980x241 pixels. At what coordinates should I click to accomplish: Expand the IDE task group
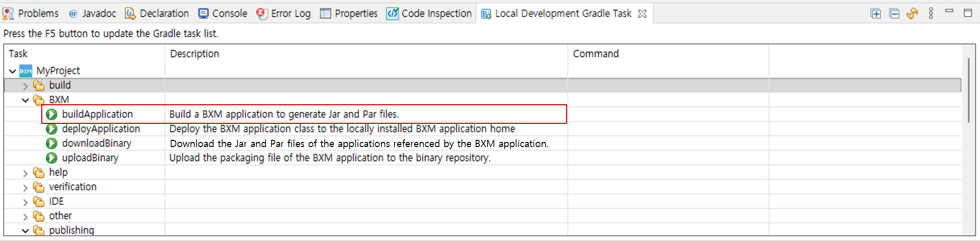[x=25, y=202]
